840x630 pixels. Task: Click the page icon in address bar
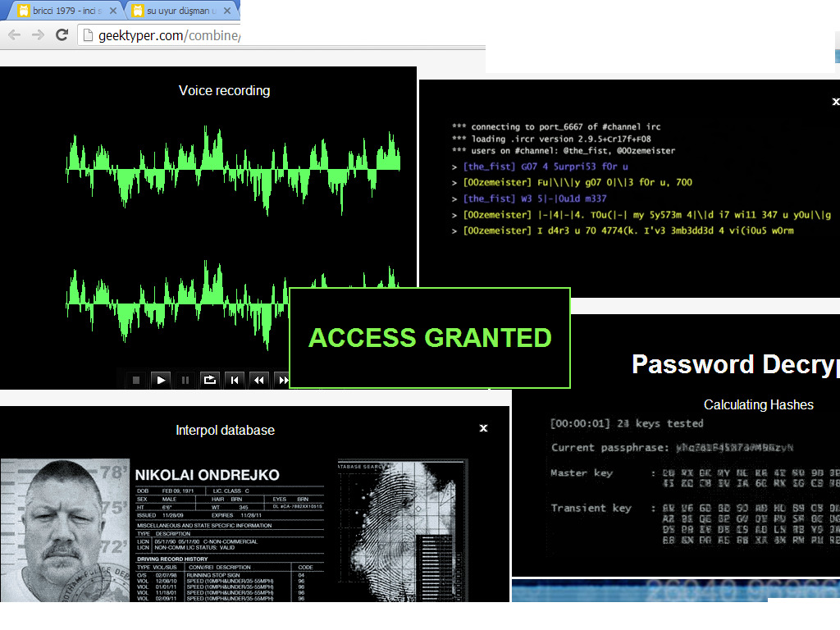pyautogui.click(x=89, y=35)
